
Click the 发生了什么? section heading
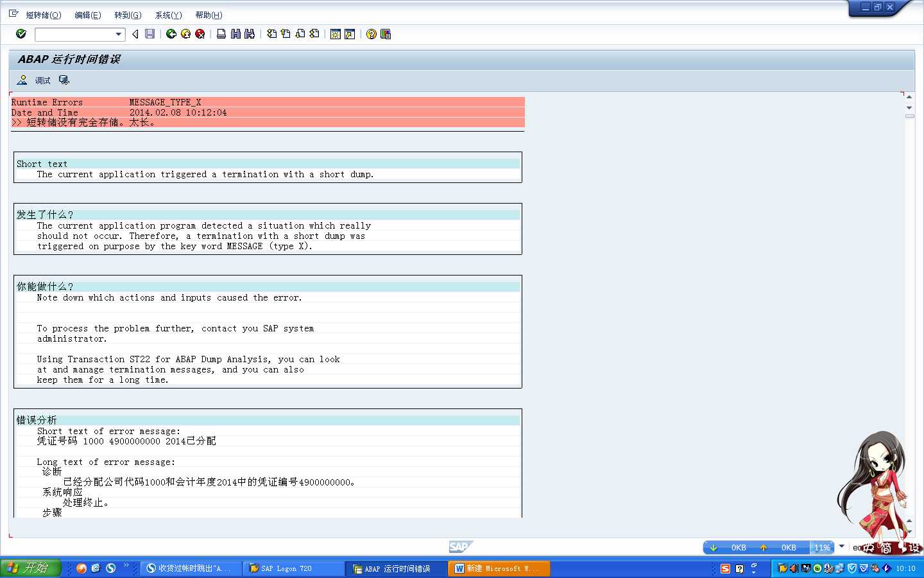45,215
